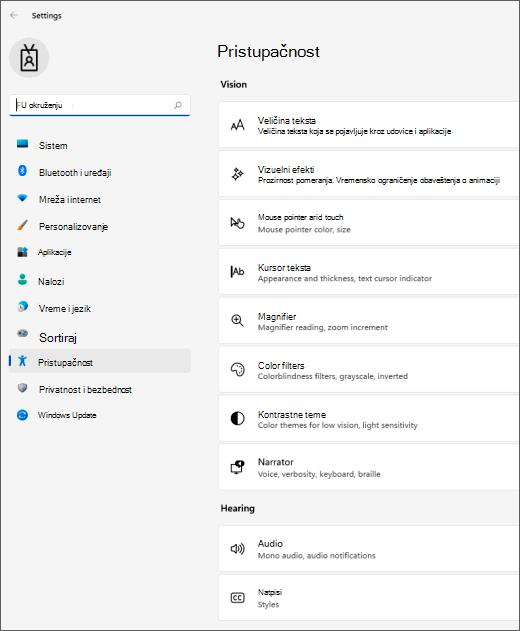Click the Hearing section header
The width and height of the screenshot is (520, 631).
pyautogui.click(x=237, y=508)
